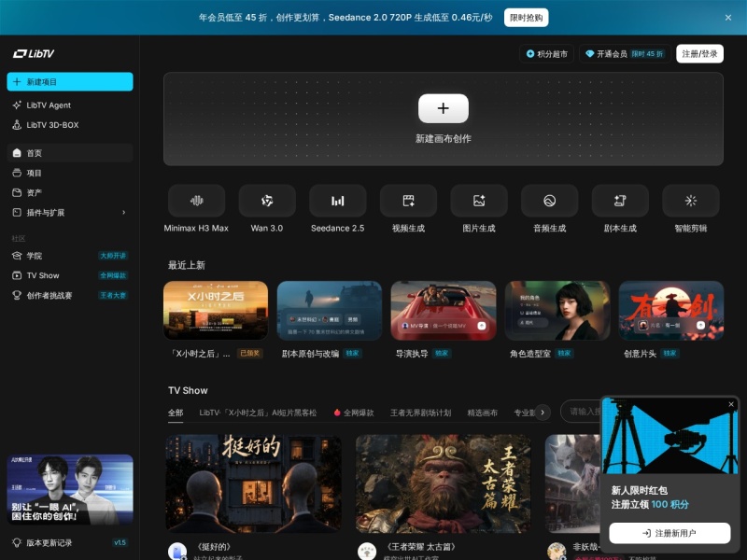This screenshot has height=560, width=747.
Task: Switch to the 精选画布 tab
Action: tap(482, 413)
